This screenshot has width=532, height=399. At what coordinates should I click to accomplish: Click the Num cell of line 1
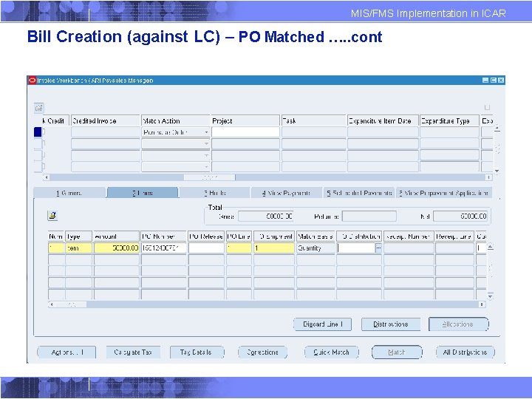pyautogui.click(x=56, y=248)
